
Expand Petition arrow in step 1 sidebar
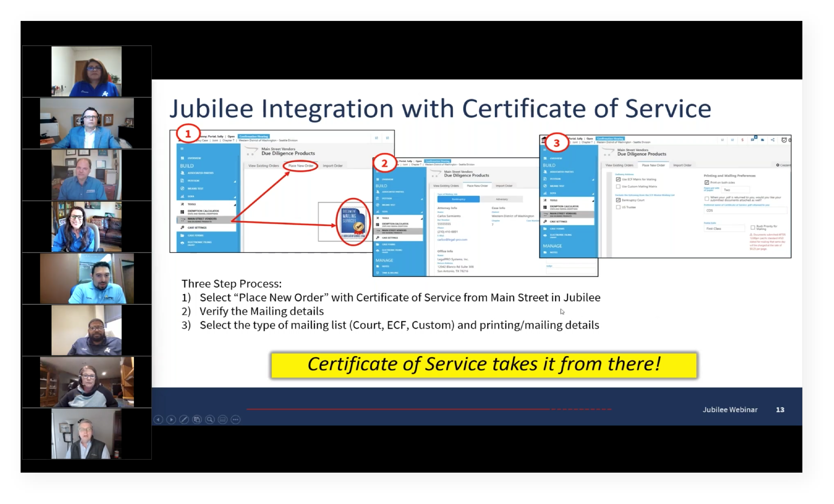(x=235, y=182)
